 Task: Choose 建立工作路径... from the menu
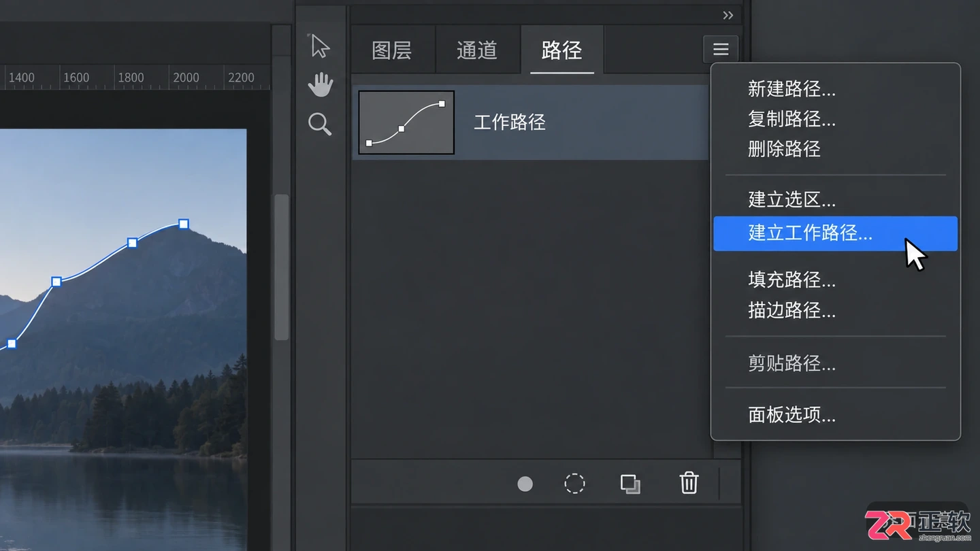coord(835,233)
